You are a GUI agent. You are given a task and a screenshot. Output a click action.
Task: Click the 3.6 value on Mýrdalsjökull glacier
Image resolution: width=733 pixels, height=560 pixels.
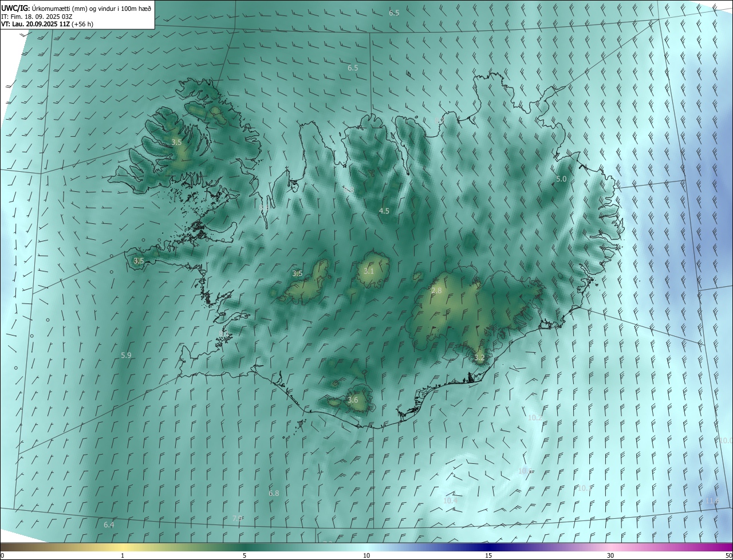click(353, 400)
